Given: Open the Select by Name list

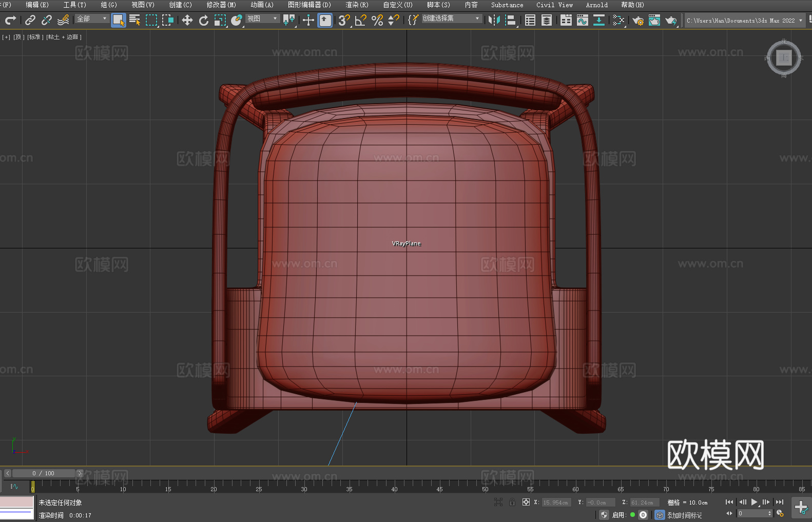Looking at the screenshot, I should (135, 20).
